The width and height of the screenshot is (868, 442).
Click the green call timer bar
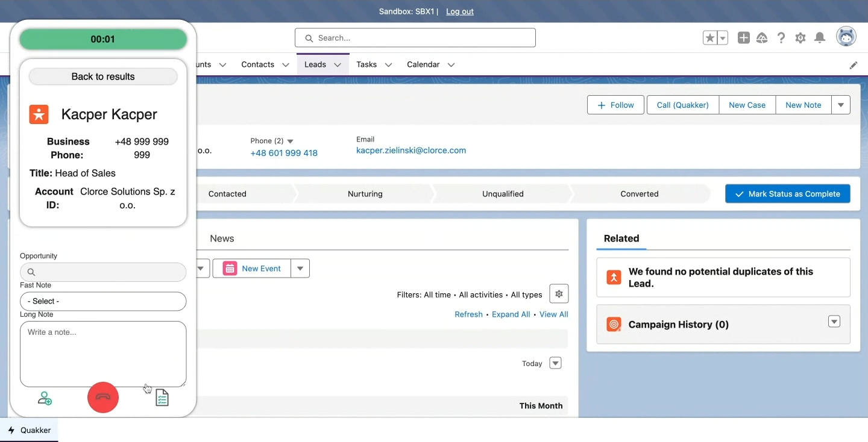(x=103, y=39)
